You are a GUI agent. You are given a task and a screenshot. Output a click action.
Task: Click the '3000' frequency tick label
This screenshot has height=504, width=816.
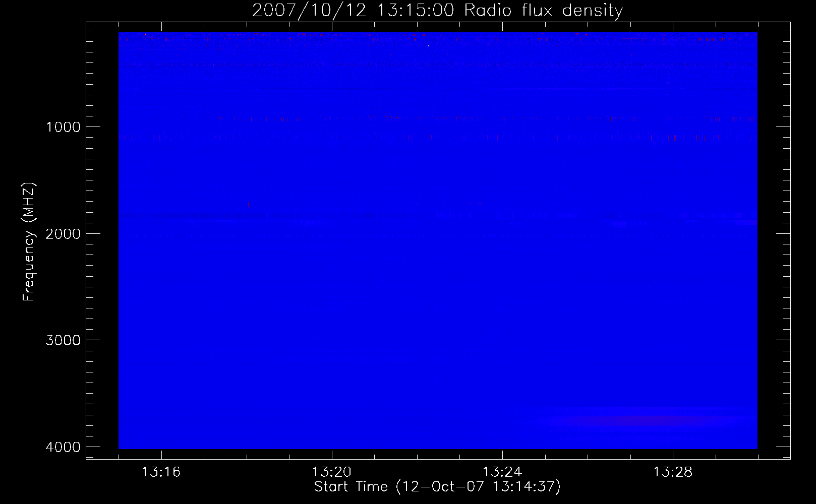point(63,340)
